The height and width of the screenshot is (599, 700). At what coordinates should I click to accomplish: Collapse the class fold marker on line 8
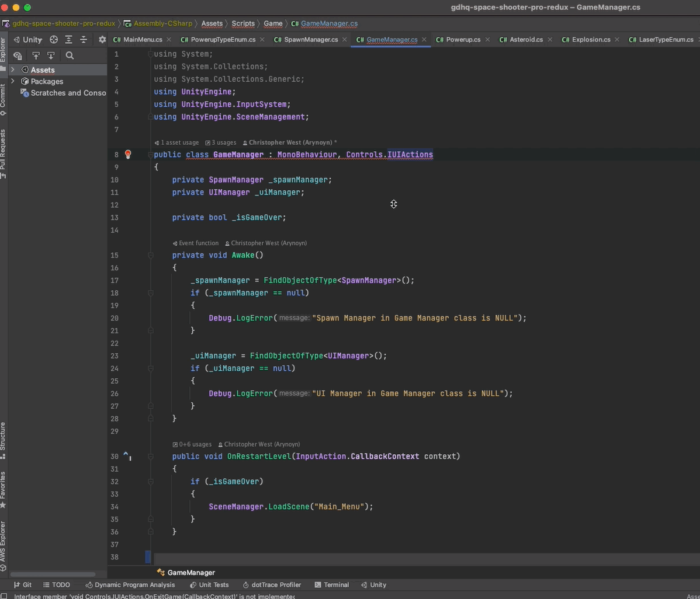pyautogui.click(x=150, y=155)
